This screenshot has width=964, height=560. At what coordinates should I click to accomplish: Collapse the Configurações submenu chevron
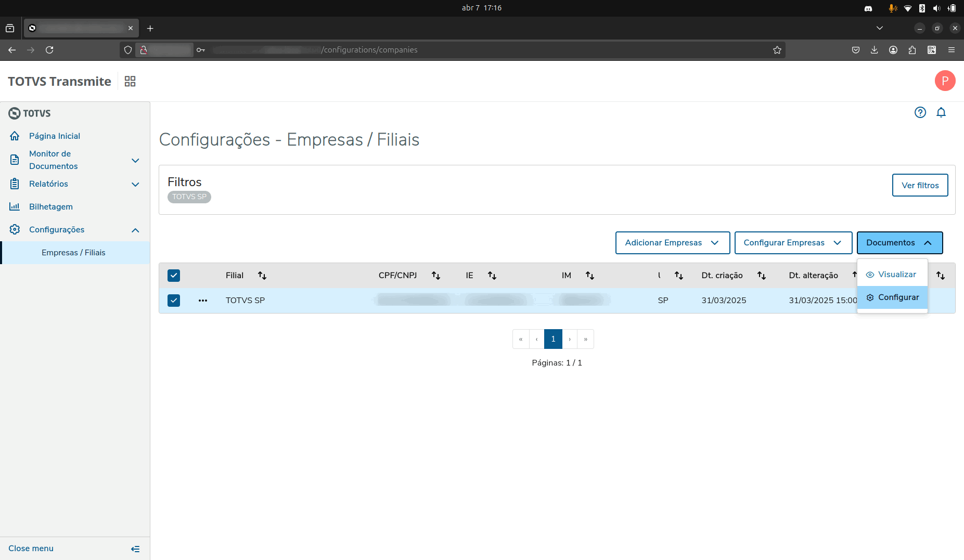click(x=135, y=230)
